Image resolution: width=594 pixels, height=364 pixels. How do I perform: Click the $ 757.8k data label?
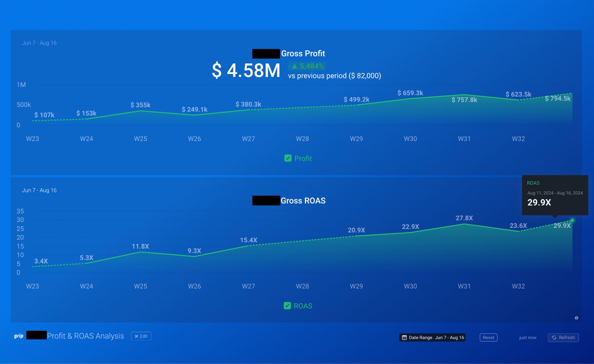[x=464, y=100]
